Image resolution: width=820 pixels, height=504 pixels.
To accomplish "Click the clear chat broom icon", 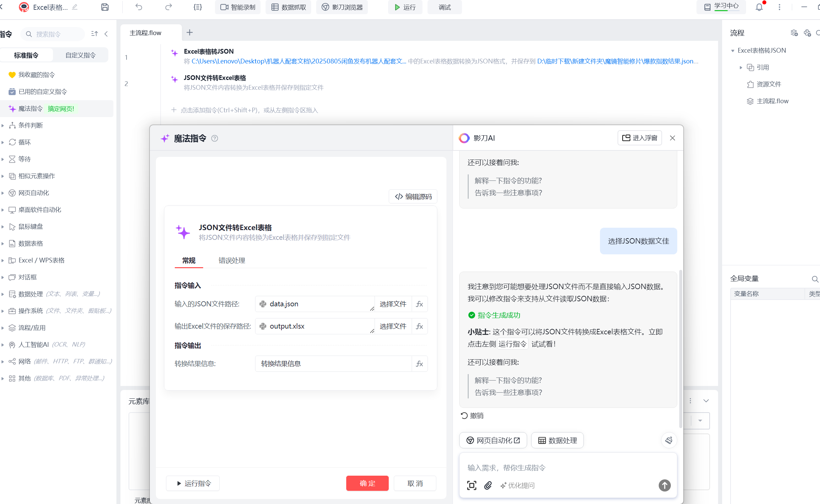I will coord(668,440).
